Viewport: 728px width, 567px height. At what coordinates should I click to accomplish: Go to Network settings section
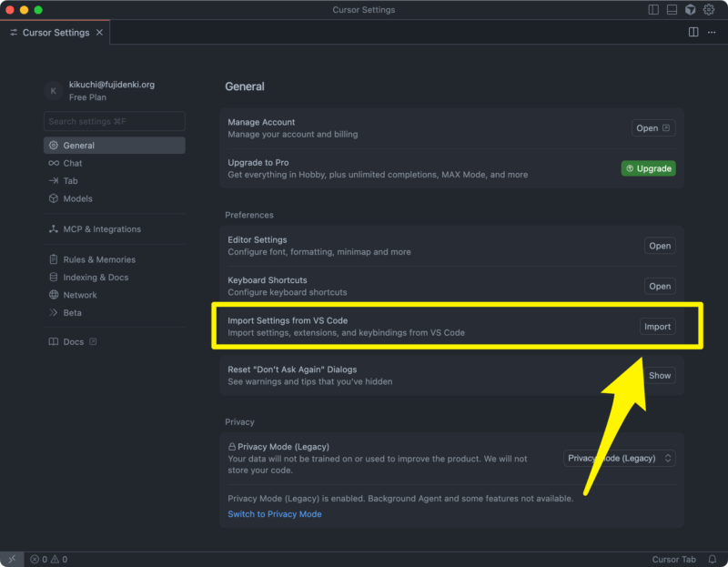[x=115, y=295]
